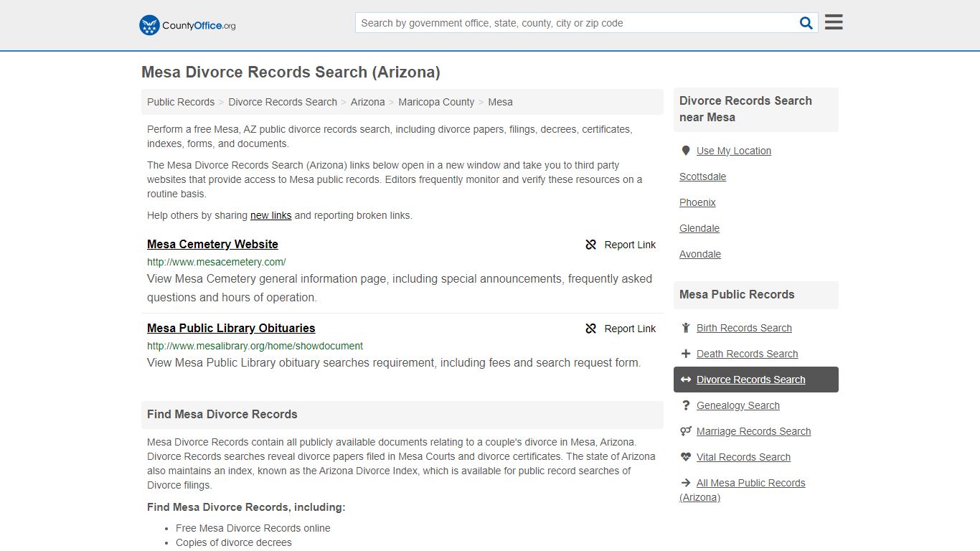Select highlighted Divorce Records Search sidebar item
The width and height of the screenshot is (980, 551).
[x=756, y=380]
